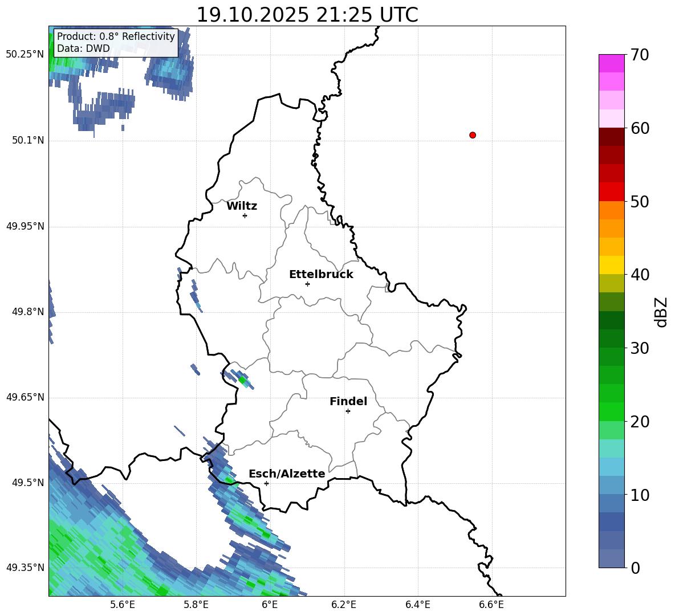Select the Esch/Alzette station cross marker
This screenshot has width=675, height=616.
click(x=266, y=483)
